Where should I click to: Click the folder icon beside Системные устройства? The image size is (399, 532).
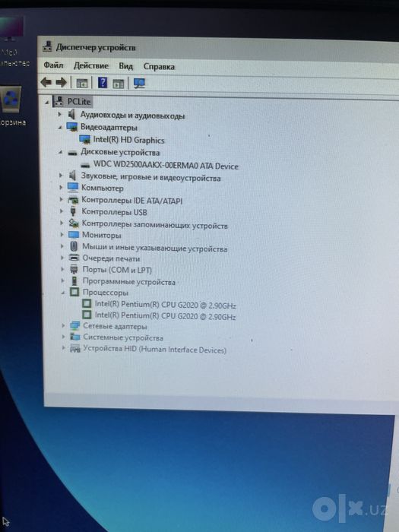(74, 337)
